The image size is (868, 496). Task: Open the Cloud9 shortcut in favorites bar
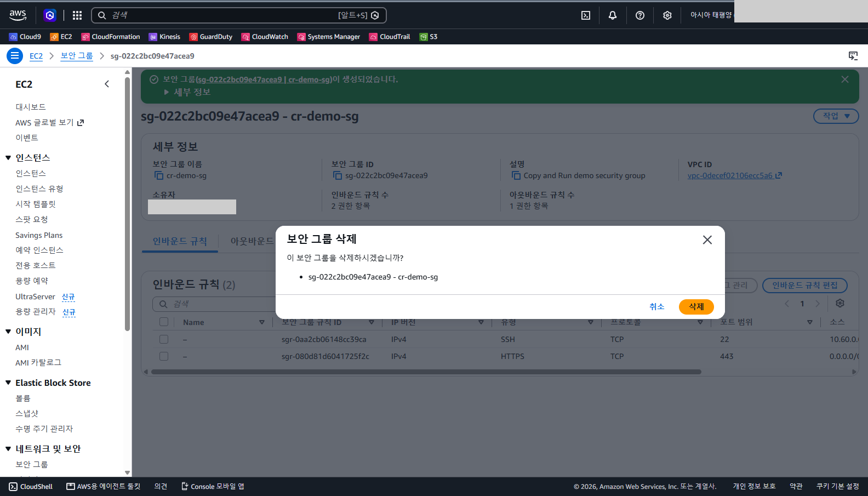pyautogui.click(x=25, y=37)
